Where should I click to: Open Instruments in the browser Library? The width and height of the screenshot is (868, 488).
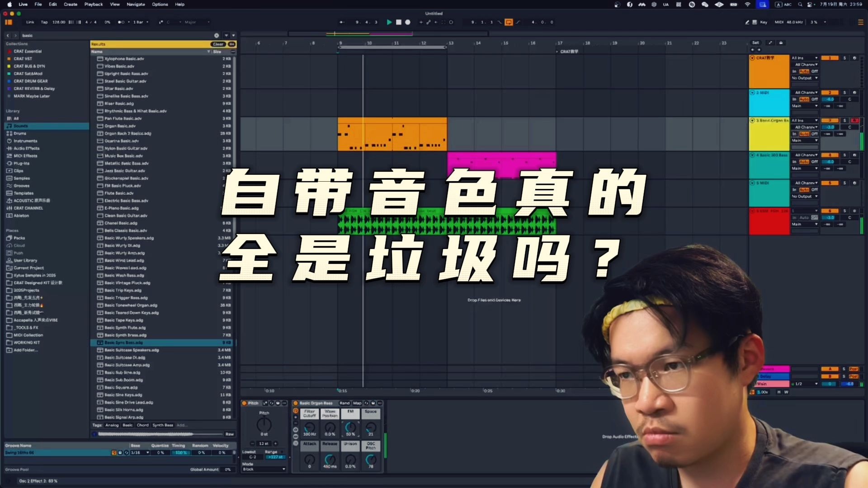tap(47, 141)
